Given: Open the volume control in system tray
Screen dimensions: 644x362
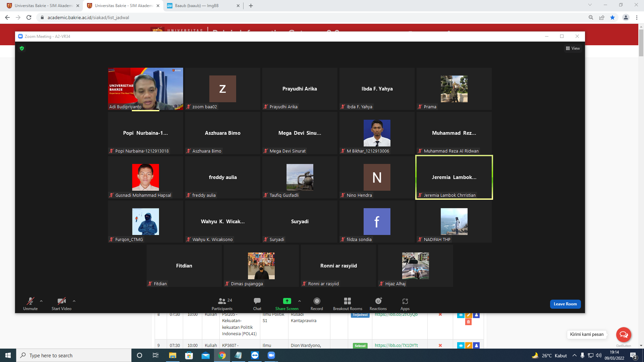Looking at the screenshot, I should pyautogui.click(x=598, y=355).
